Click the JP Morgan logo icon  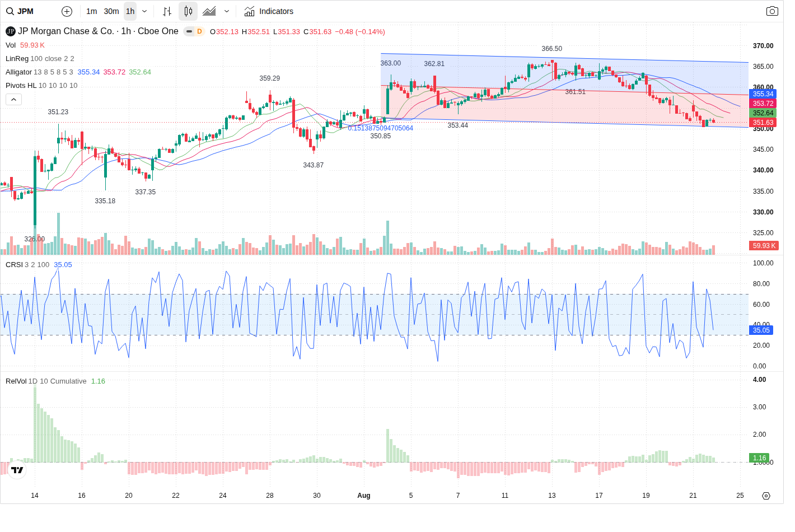coord(11,31)
